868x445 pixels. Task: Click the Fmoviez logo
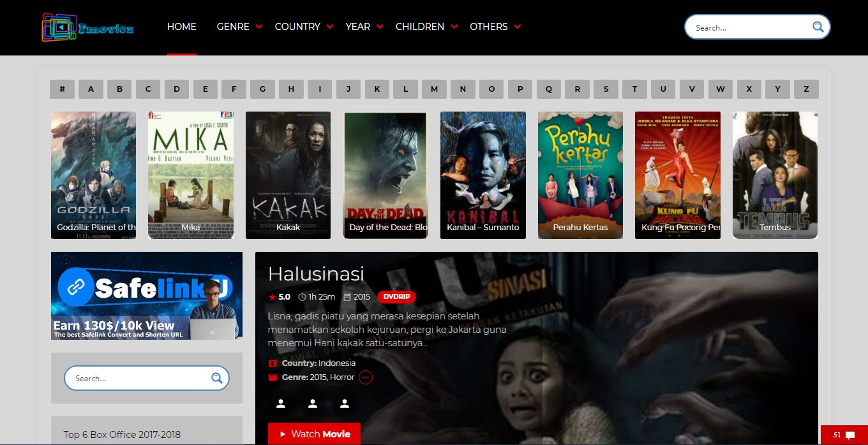pos(88,27)
